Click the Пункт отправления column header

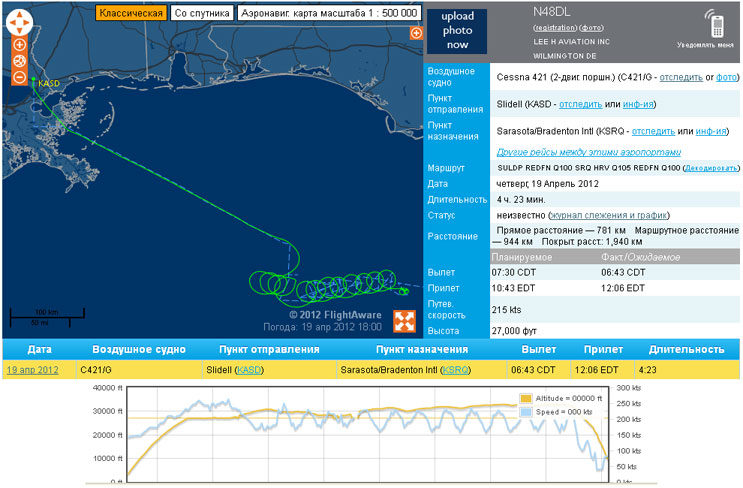tap(269, 350)
